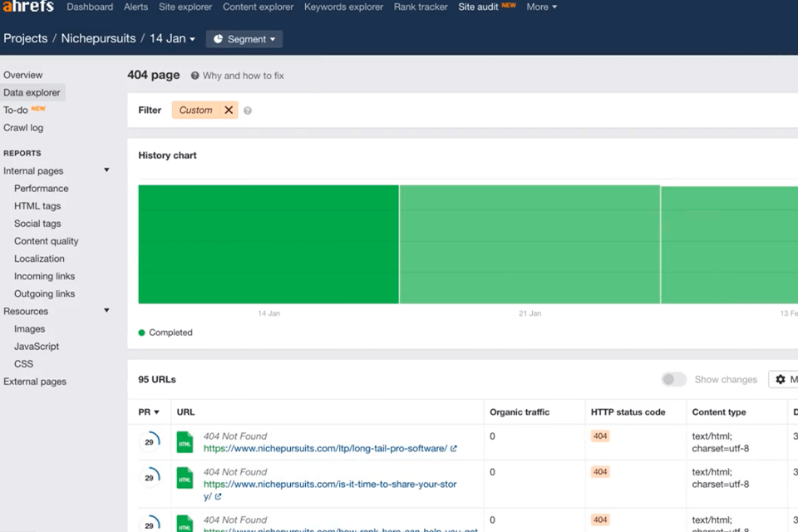Open Internal pages report
Image resolution: width=798 pixels, height=532 pixels.
pyautogui.click(x=33, y=171)
